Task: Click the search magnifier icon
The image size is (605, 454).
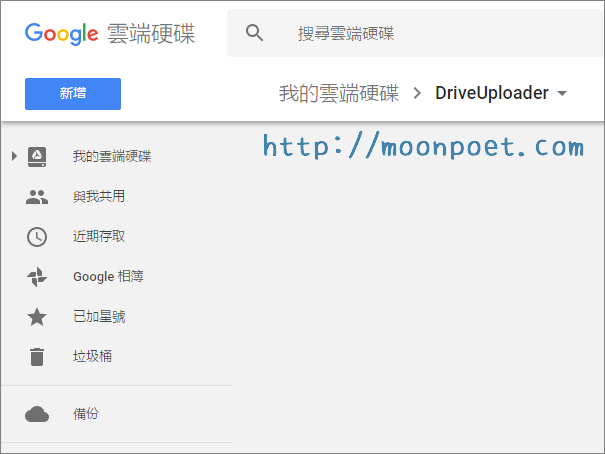Action: point(255,33)
